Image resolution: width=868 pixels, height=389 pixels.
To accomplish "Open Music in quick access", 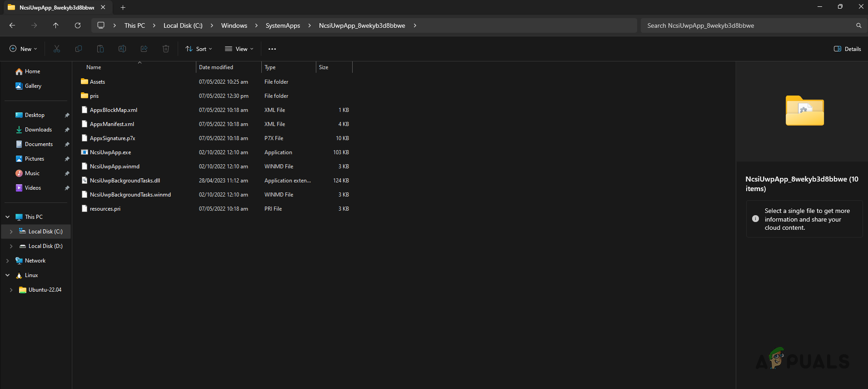I will (x=27, y=173).
